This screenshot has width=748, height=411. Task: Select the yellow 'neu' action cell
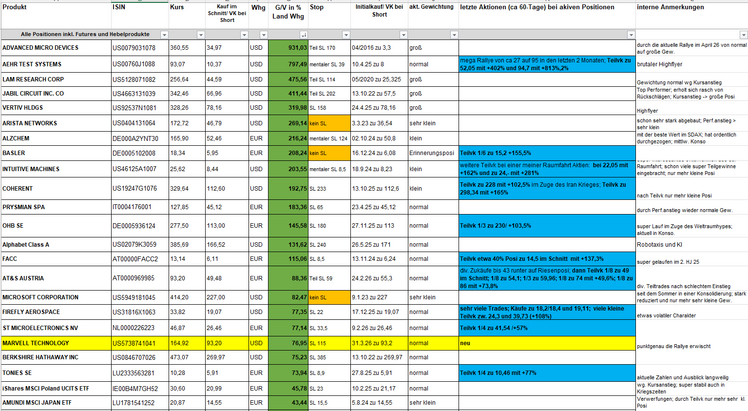547,343
